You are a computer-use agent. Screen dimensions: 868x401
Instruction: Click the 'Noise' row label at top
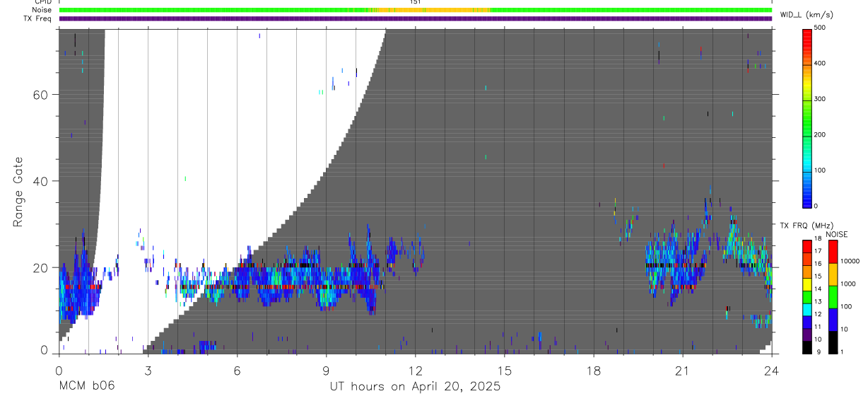pyautogui.click(x=42, y=10)
